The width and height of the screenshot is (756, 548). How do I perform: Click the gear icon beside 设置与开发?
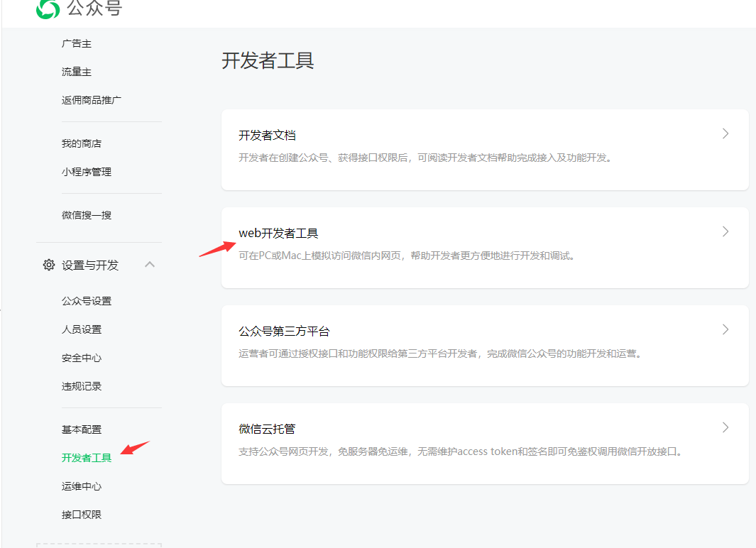[49, 265]
